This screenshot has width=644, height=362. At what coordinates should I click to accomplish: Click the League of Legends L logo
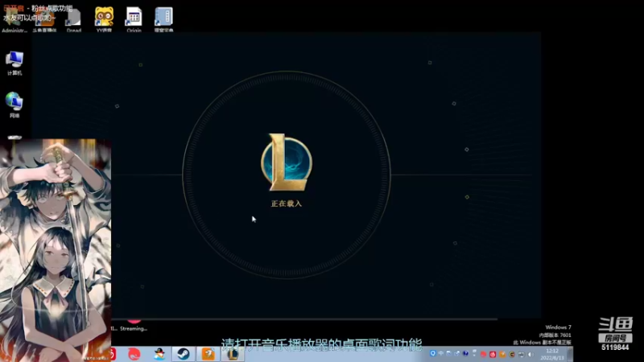287,162
